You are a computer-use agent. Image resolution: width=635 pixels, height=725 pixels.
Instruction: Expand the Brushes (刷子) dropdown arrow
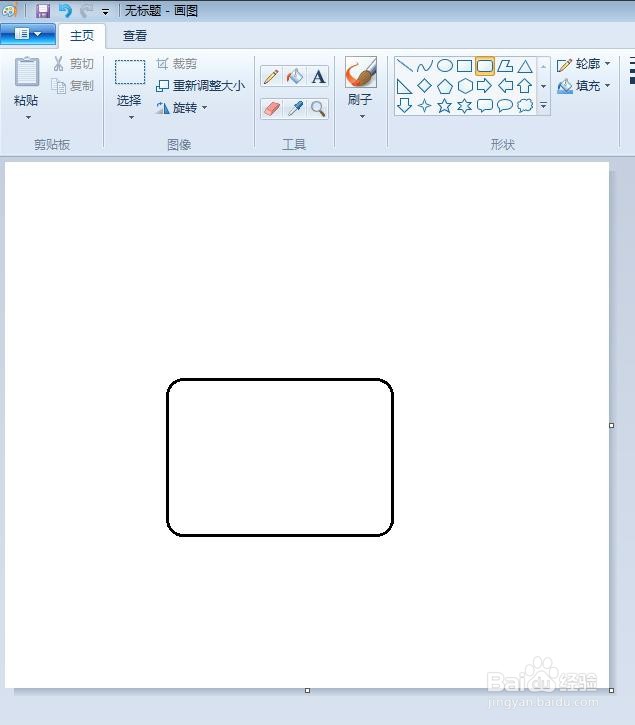click(363, 116)
